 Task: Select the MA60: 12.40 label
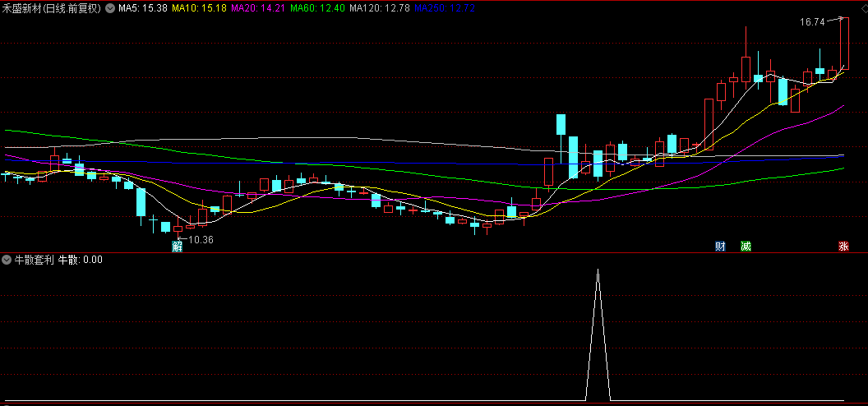coord(317,8)
